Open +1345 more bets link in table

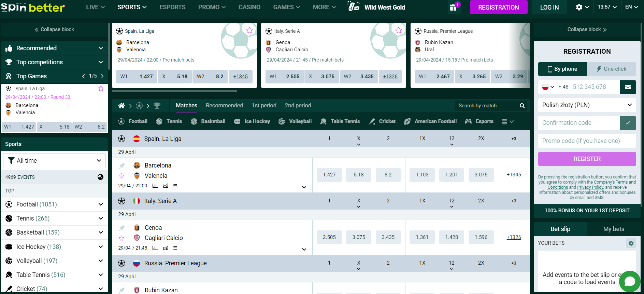click(514, 175)
